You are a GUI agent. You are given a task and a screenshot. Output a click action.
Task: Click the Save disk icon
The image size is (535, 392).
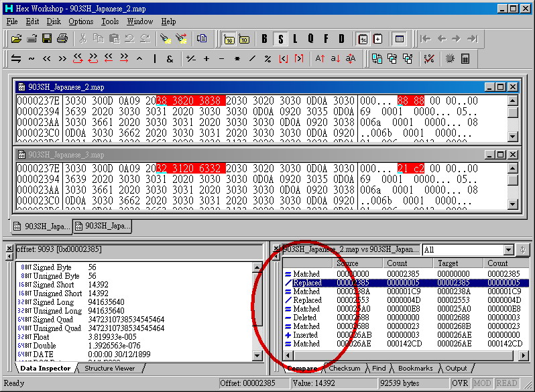47,38
